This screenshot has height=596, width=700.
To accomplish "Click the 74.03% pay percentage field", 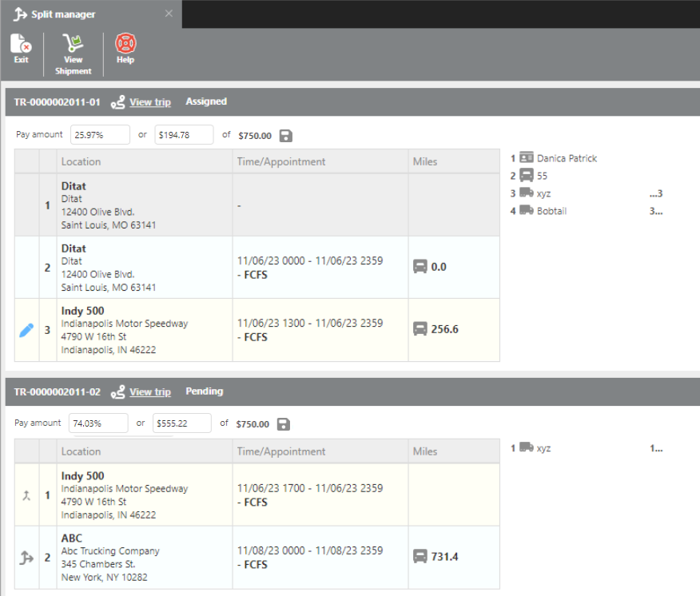I will pyautogui.click(x=99, y=423).
